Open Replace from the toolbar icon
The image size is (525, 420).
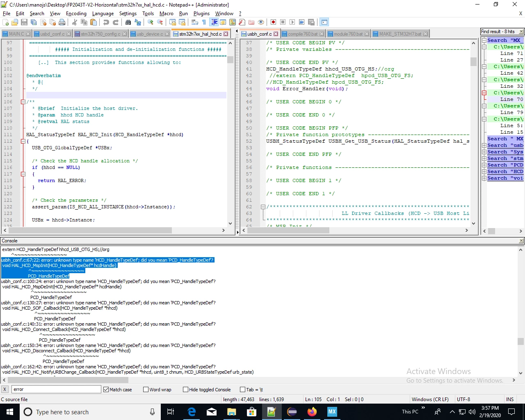pyautogui.click(x=138, y=22)
